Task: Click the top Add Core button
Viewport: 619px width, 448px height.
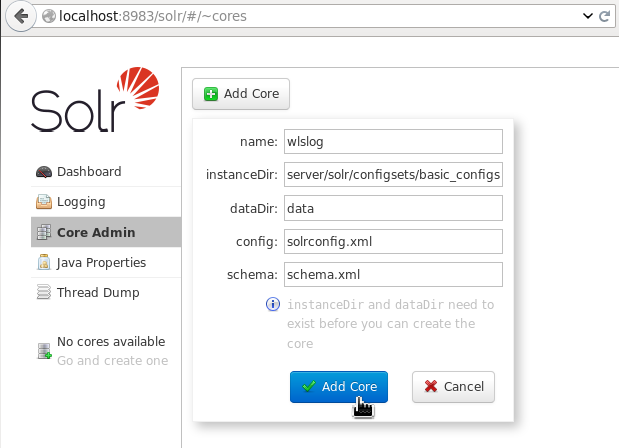Action: click(241, 94)
